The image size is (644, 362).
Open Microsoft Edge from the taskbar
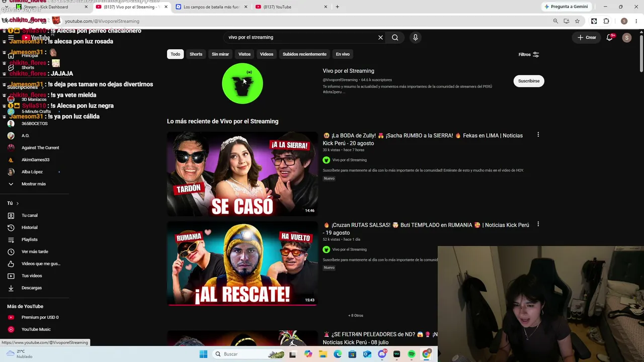click(338, 354)
